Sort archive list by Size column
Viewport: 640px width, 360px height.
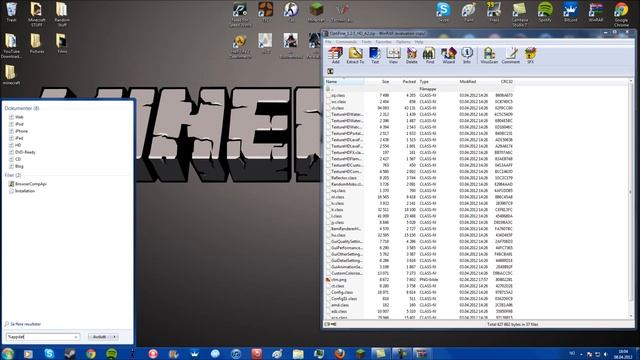pos(377,82)
